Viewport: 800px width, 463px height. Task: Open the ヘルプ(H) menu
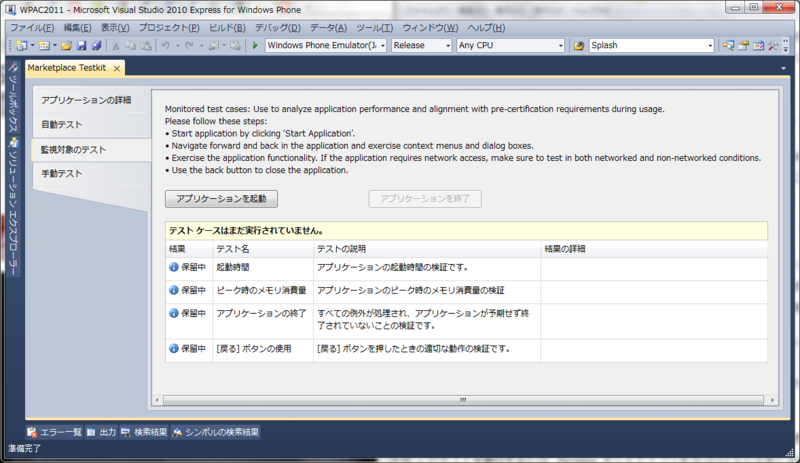point(486,28)
